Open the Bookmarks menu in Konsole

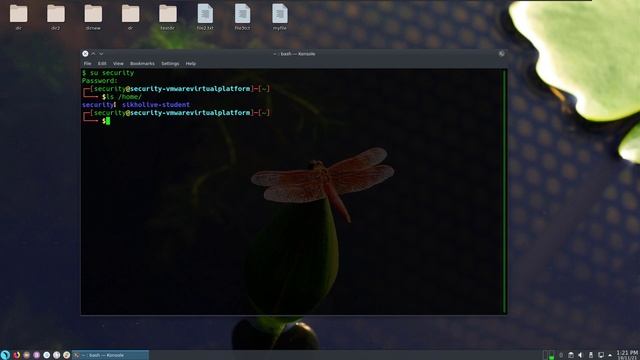click(142, 64)
